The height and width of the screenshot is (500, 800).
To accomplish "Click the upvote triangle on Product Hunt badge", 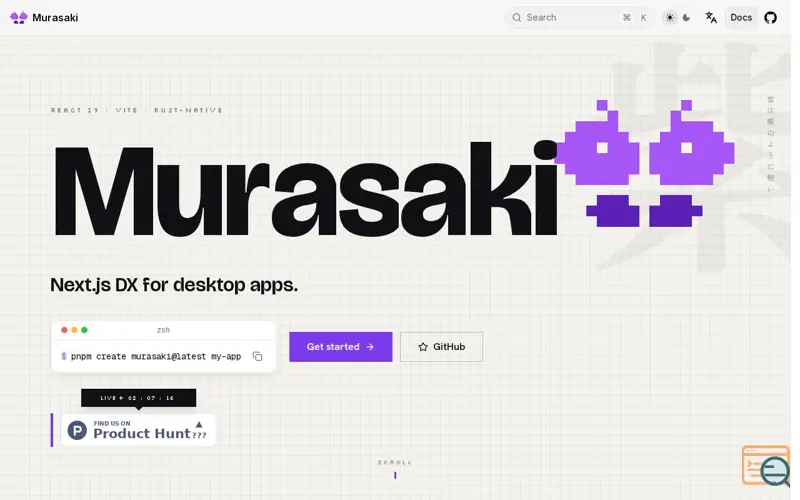I will click(199, 424).
